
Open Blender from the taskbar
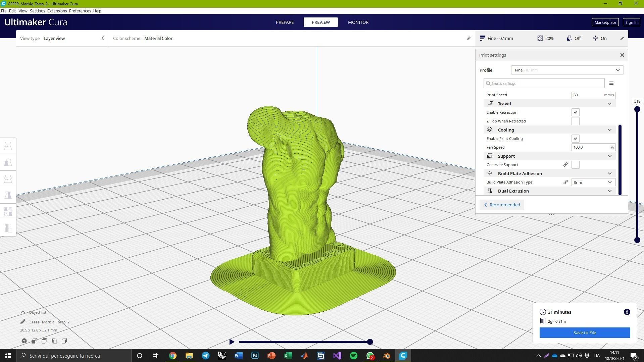[x=387, y=356]
